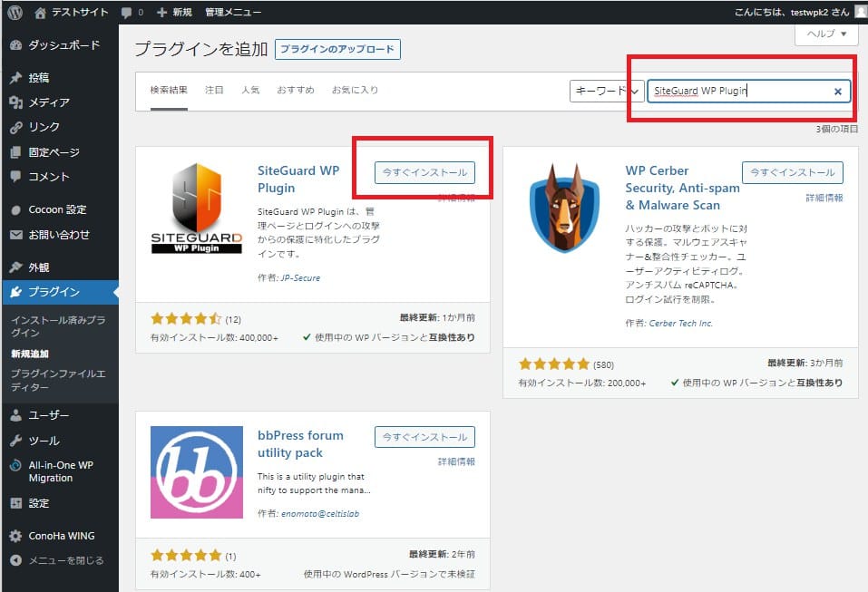Install WP Cerber Security with 今すぐインストール

tap(792, 172)
